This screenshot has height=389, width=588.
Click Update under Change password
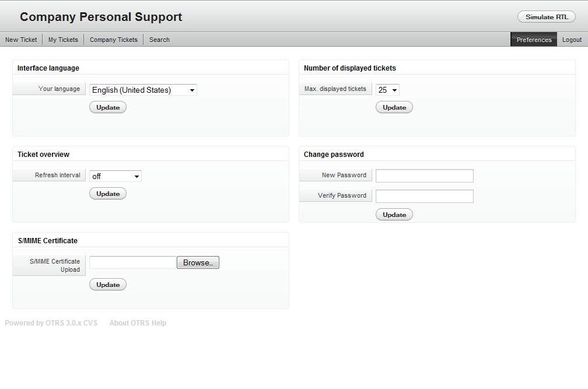tap(394, 215)
